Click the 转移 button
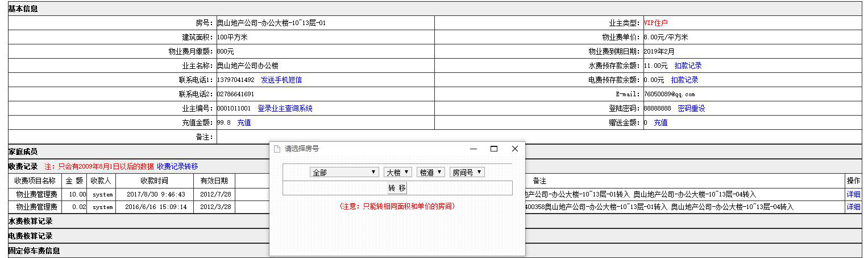Screen dimensions: 868x258 [397, 188]
